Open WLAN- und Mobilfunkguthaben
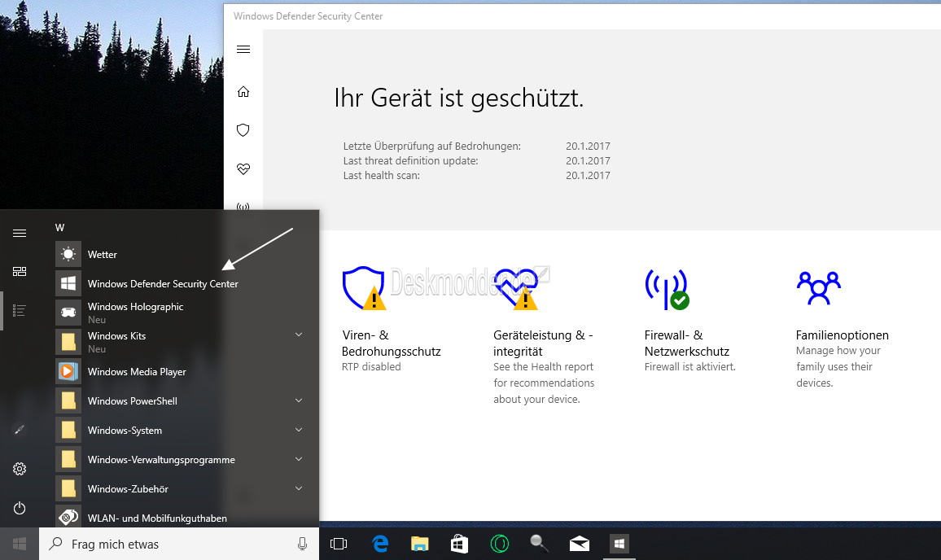Viewport: 941px width, 560px height. coord(181,518)
